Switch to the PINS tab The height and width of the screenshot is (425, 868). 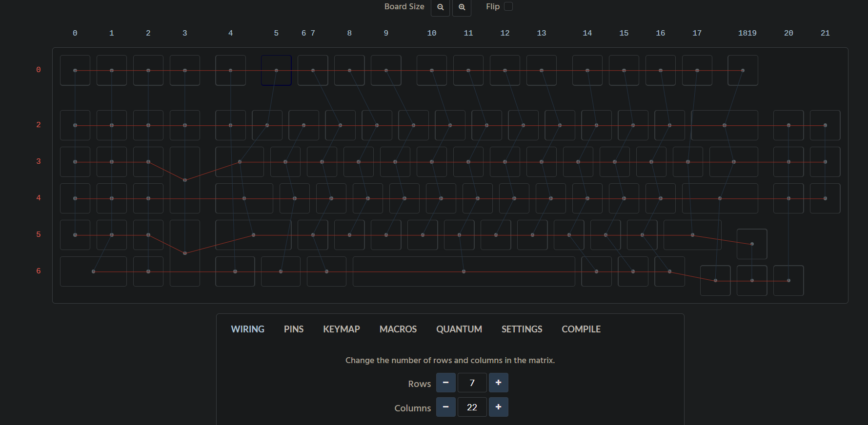(x=294, y=329)
